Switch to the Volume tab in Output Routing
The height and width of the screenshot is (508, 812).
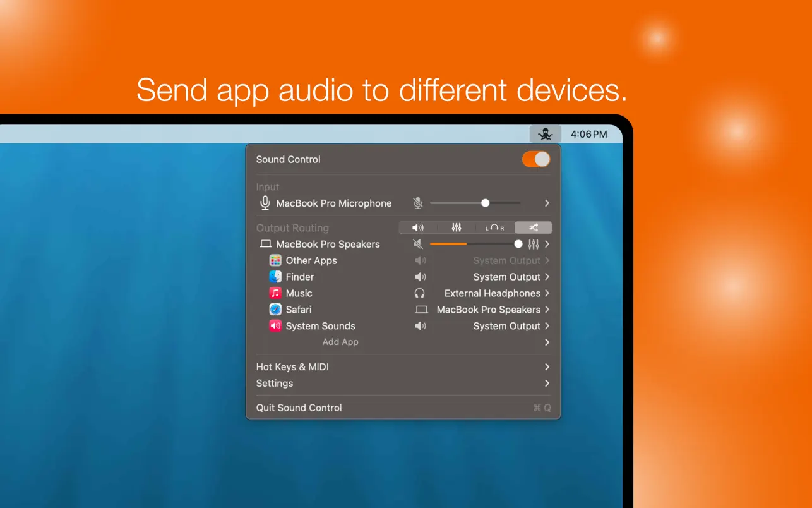pos(418,227)
